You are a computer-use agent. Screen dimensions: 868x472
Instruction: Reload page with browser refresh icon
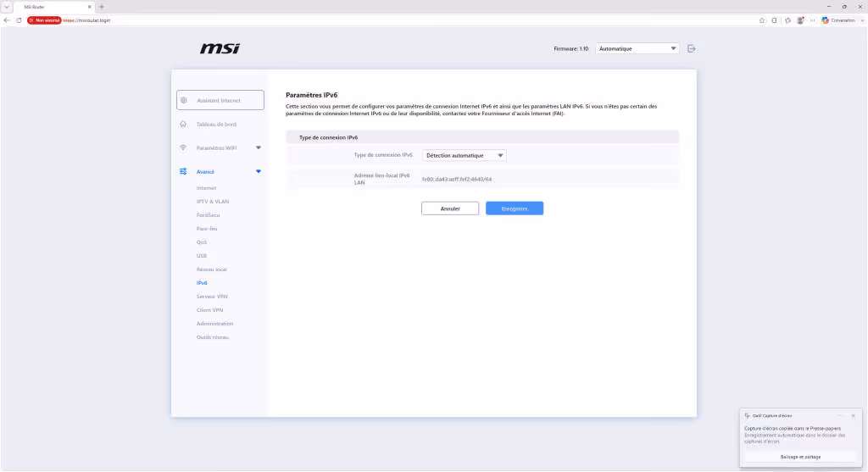click(x=19, y=20)
